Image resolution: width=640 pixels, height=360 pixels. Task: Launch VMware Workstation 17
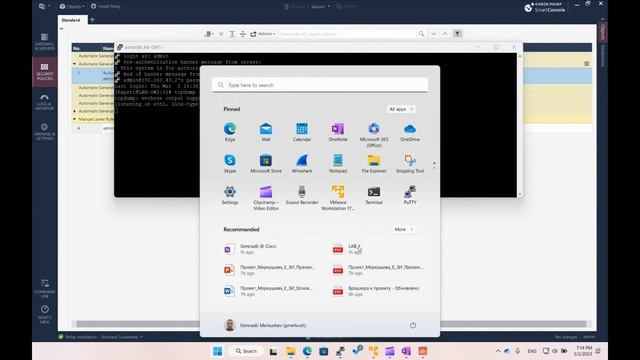338,198
